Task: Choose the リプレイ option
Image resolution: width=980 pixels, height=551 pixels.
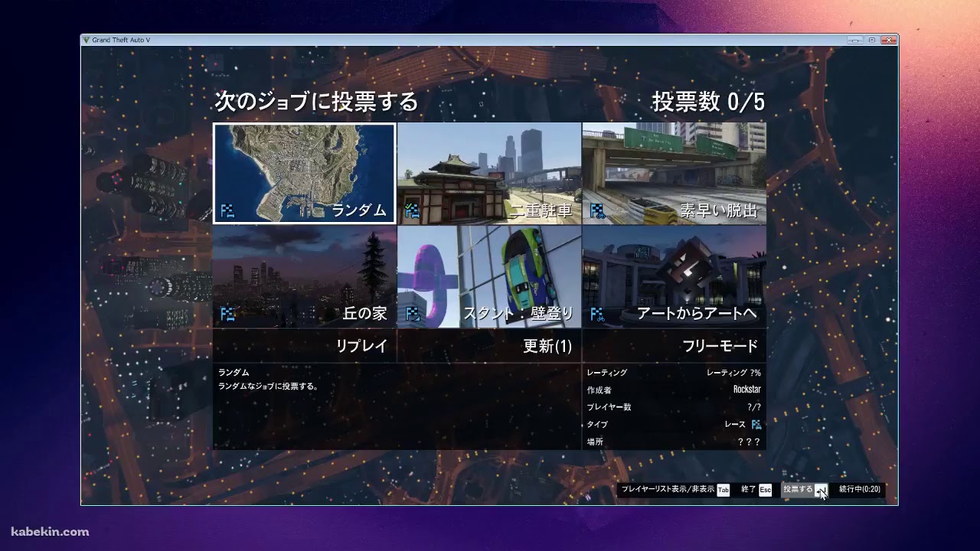Action: pos(305,346)
